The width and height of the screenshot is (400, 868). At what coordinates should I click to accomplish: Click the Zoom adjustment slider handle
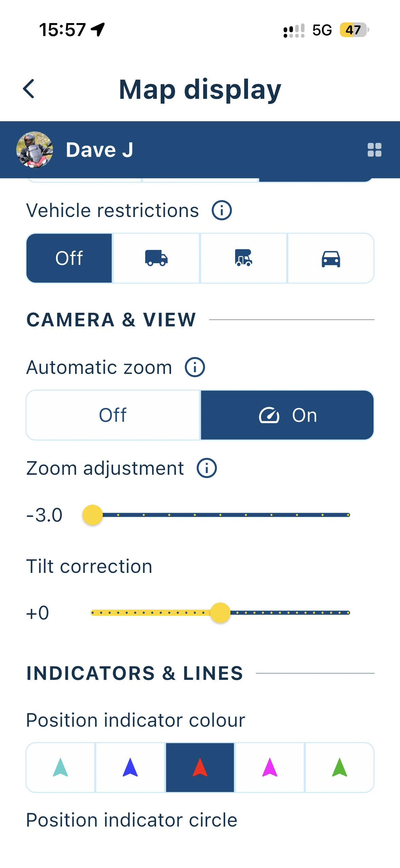tap(93, 515)
